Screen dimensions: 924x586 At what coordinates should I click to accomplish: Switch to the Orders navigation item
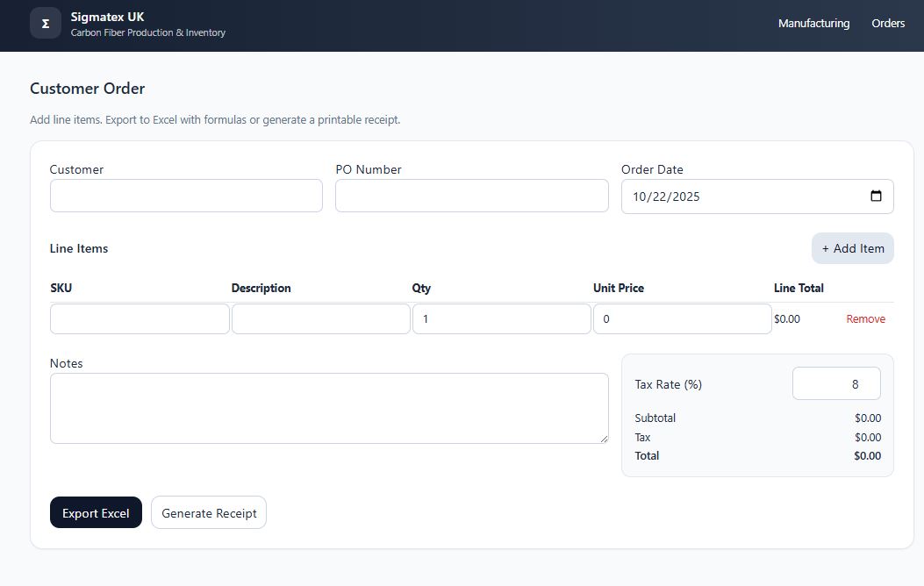coord(888,23)
